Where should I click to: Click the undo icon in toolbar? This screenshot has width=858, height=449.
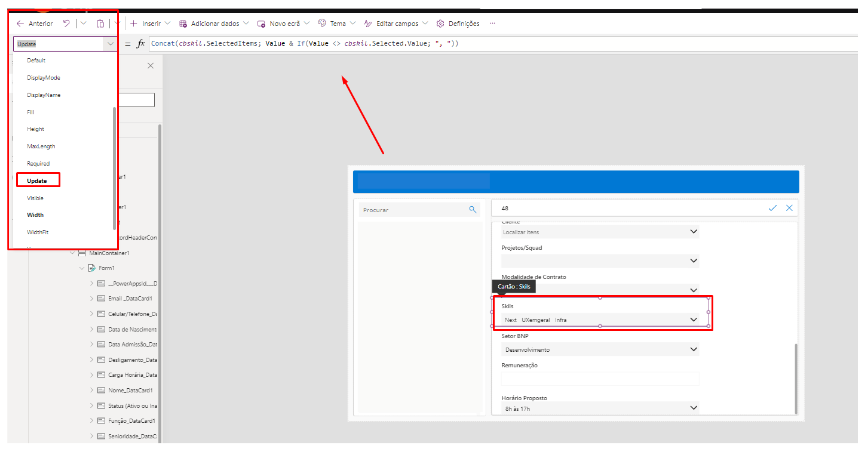pos(67,23)
